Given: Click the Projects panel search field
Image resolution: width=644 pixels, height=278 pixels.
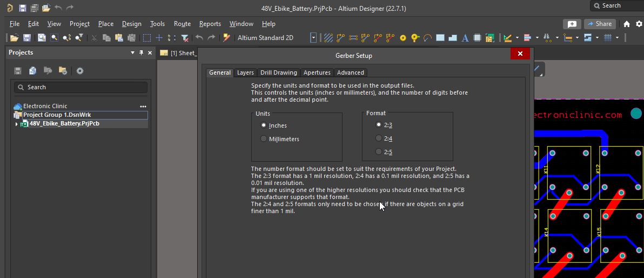Looking at the screenshot, I should click(x=81, y=87).
